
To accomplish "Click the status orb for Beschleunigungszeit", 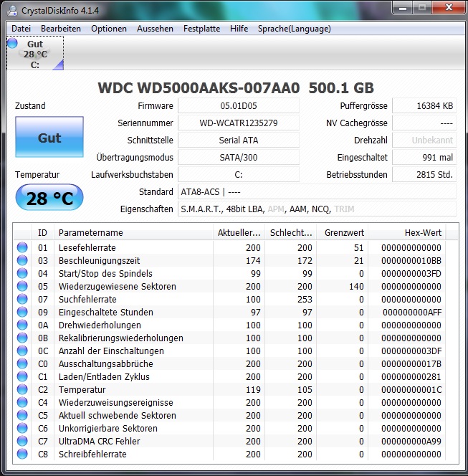I will [22, 260].
